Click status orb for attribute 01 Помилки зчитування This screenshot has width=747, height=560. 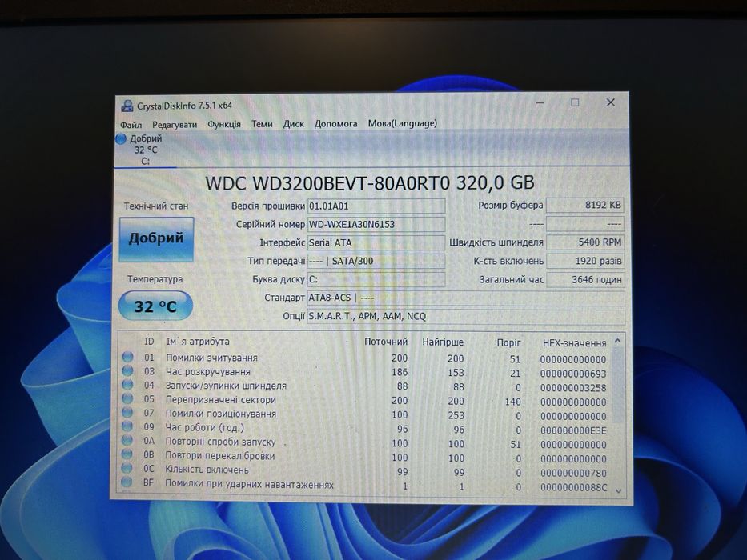point(127,357)
